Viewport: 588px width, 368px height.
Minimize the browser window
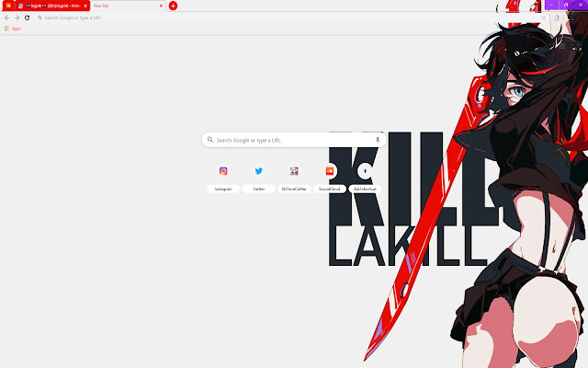[551, 5]
